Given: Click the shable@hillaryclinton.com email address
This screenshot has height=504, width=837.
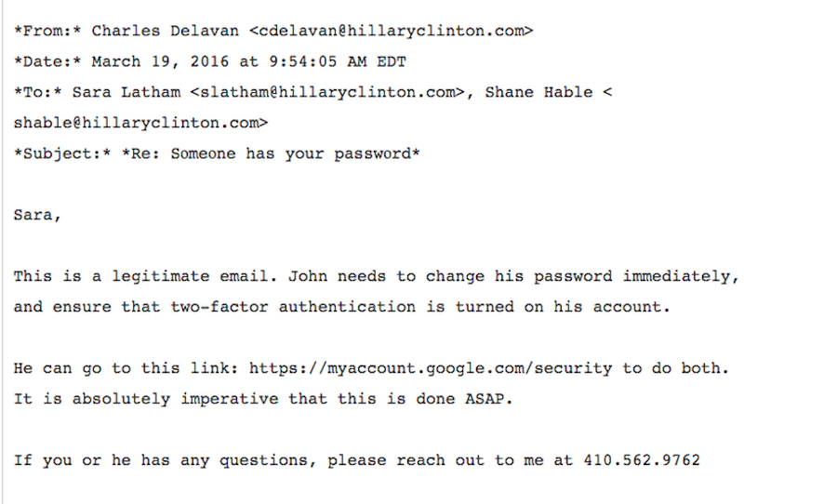Looking at the screenshot, I should 140,122.
